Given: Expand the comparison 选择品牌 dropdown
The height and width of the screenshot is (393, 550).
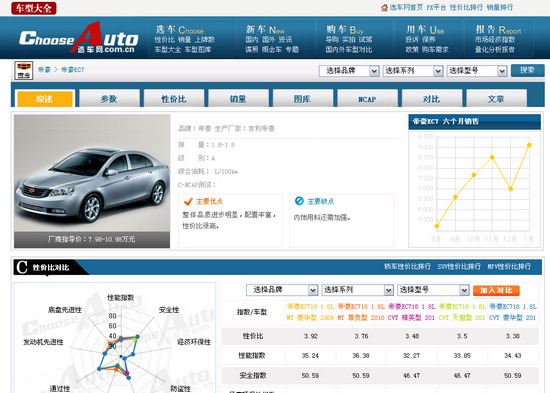Looking at the screenshot, I should coord(282,290).
